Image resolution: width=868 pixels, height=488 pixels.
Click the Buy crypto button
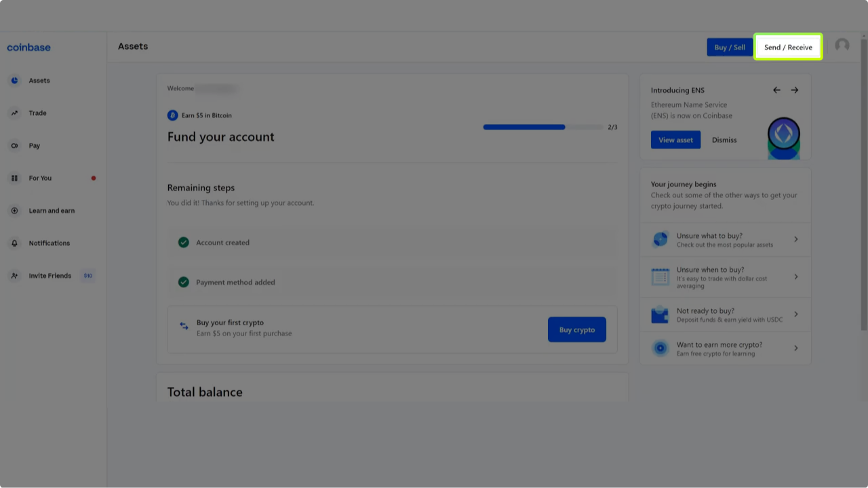click(x=577, y=329)
